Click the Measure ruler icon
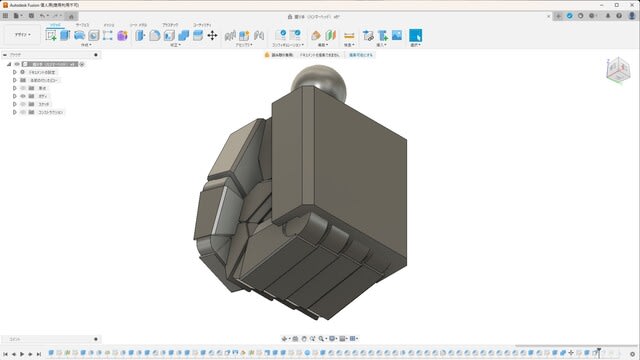Screen dimensions: 640x360 349,36
